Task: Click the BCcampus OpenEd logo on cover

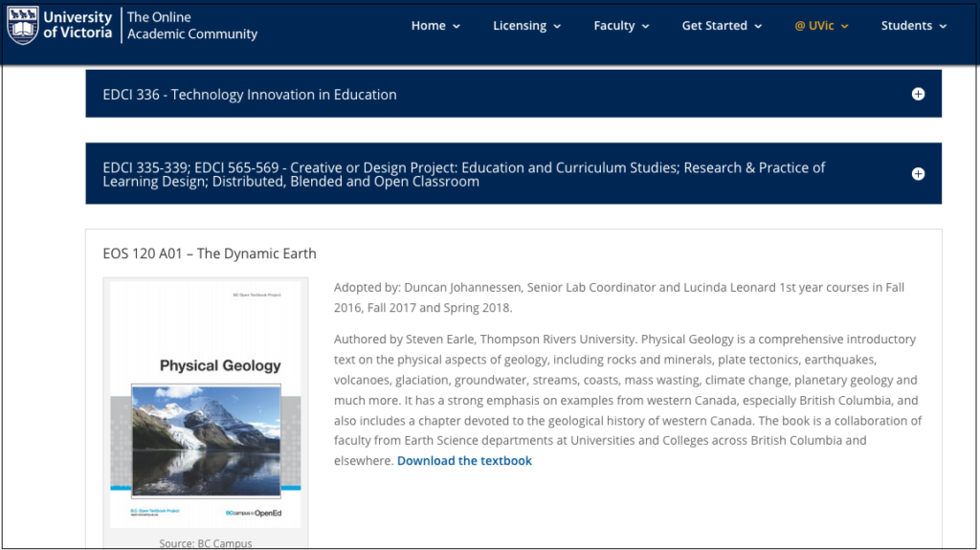Action: pos(253,513)
